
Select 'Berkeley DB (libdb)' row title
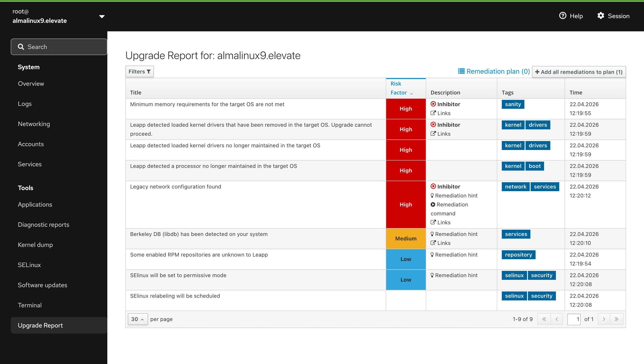click(x=199, y=234)
